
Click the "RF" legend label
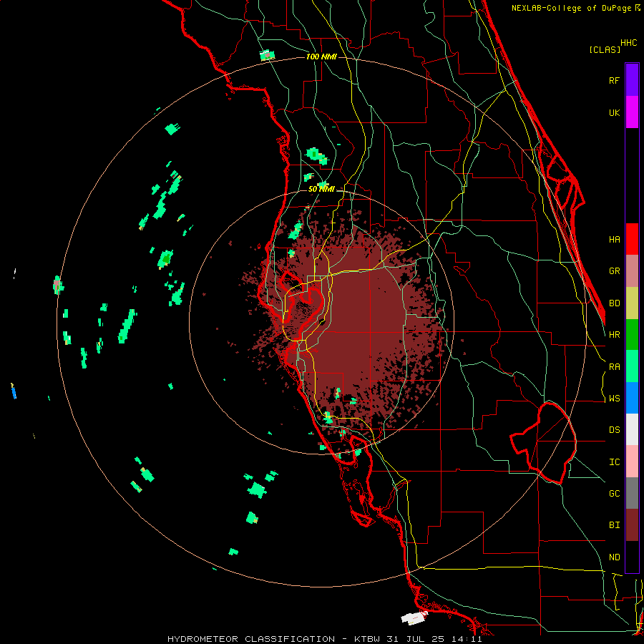pos(614,80)
